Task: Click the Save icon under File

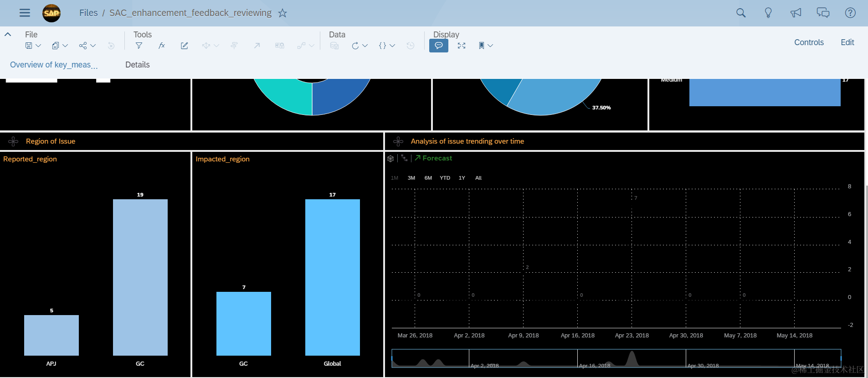Action: pos(29,46)
